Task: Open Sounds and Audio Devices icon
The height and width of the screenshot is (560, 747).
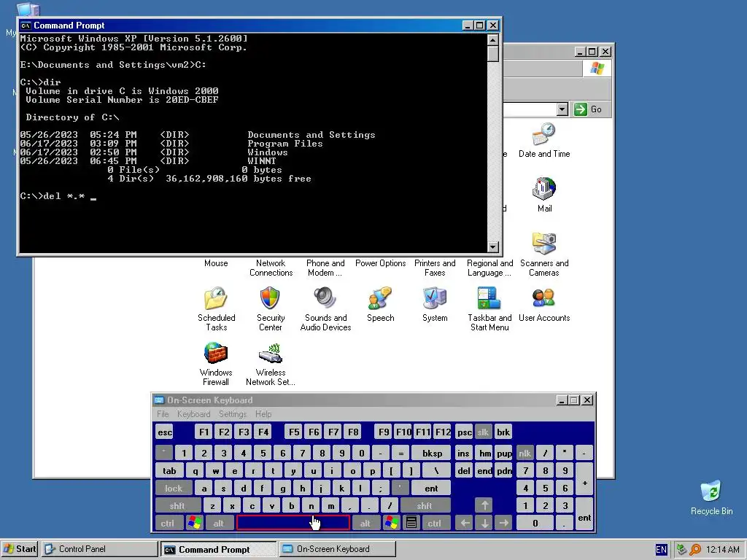Action: click(x=325, y=308)
